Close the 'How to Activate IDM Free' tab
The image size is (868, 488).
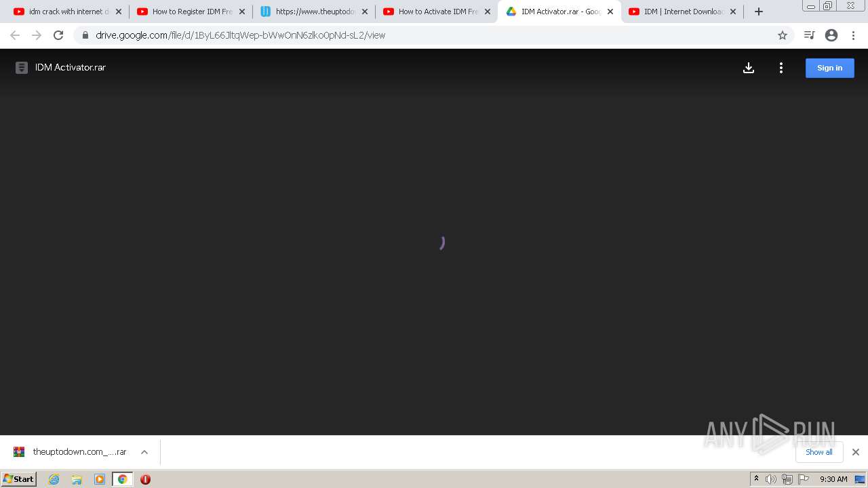488,12
